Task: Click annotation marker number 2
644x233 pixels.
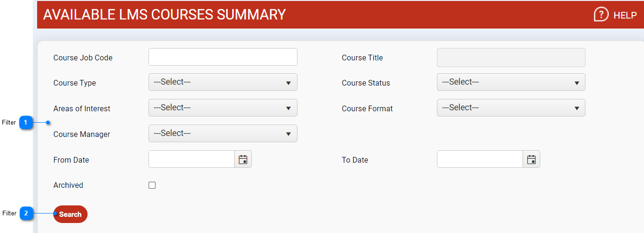Action: tap(26, 214)
